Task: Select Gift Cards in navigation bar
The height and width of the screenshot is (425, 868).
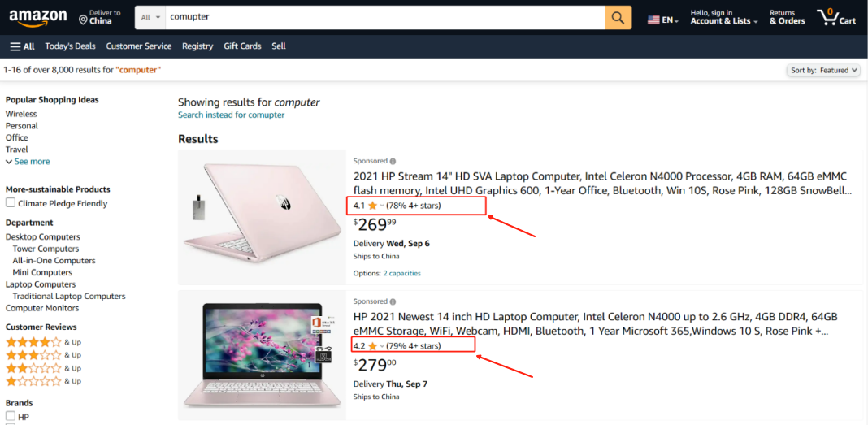Action: (242, 46)
